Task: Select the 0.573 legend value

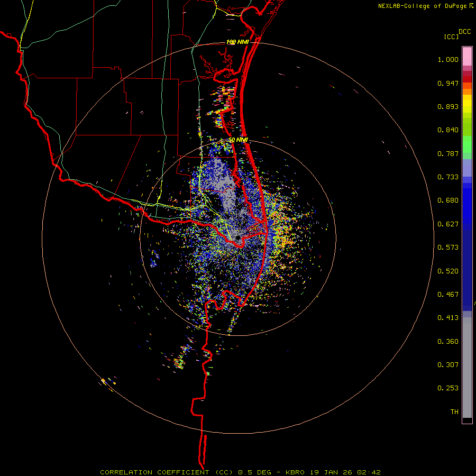Action: pyautogui.click(x=448, y=248)
